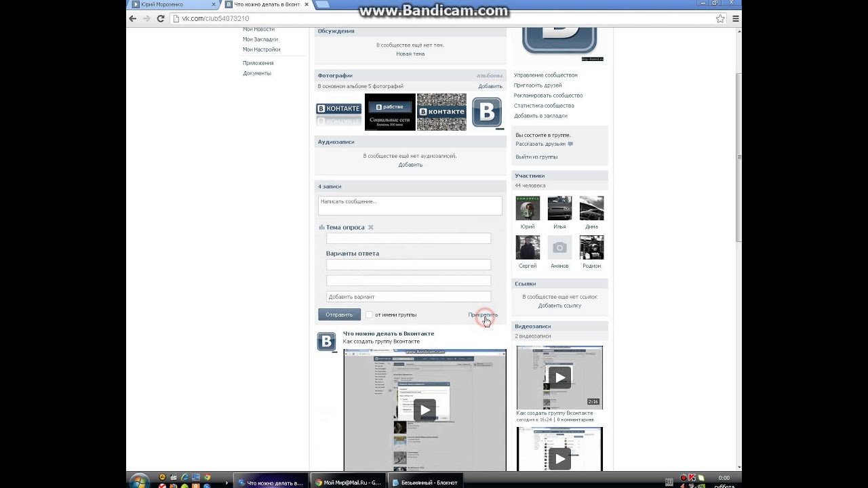Open the Windows Start button
The width and height of the screenshot is (868, 488).
point(138,481)
